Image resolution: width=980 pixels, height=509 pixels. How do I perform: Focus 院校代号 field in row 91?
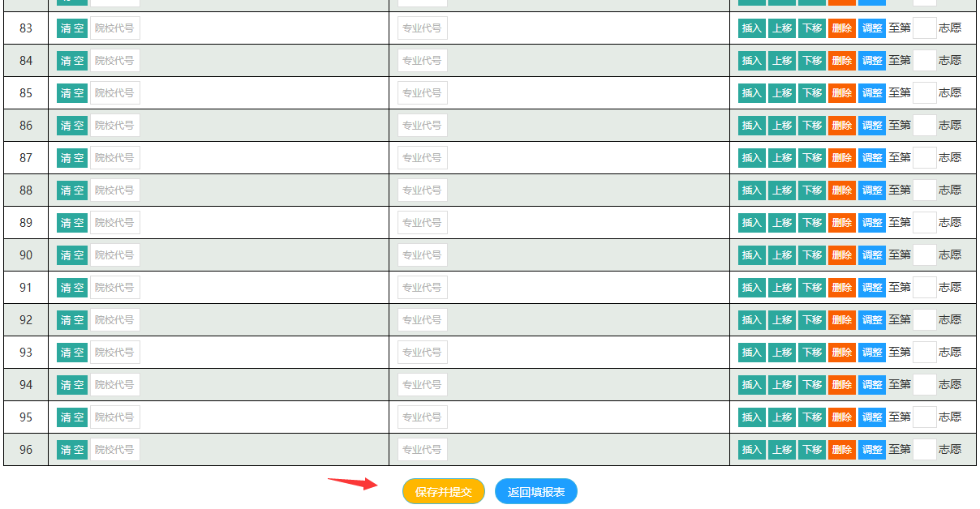click(115, 288)
